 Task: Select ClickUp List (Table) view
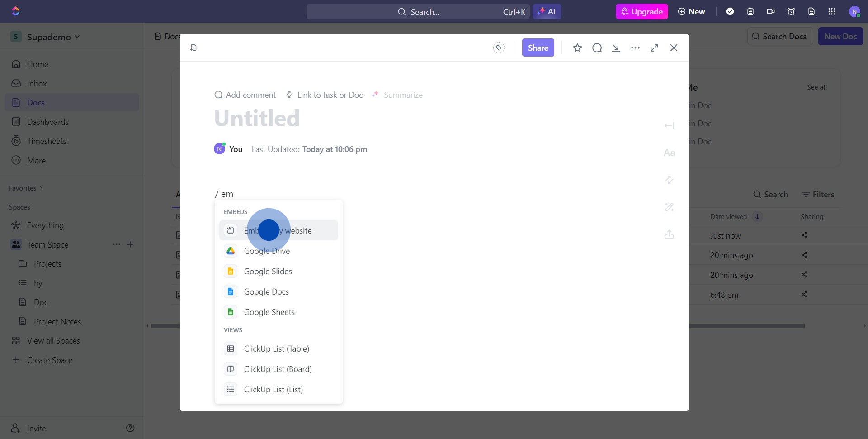click(x=278, y=348)
